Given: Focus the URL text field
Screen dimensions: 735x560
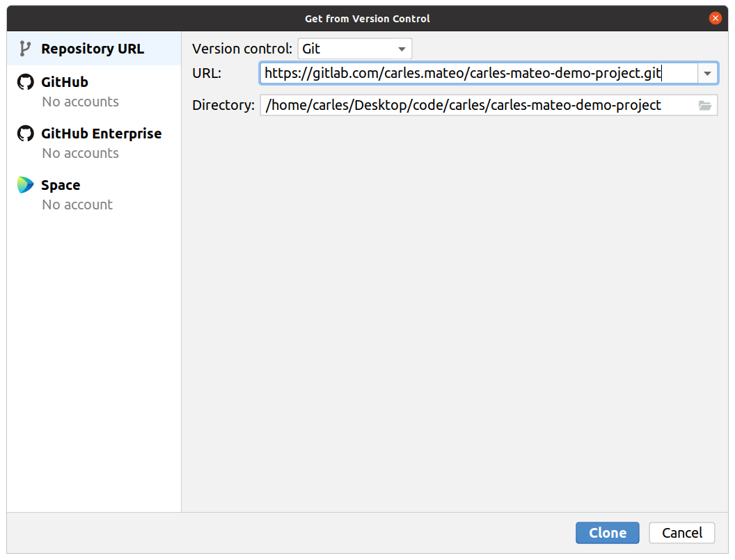Looking at the screenshot, I should point(479,74).
